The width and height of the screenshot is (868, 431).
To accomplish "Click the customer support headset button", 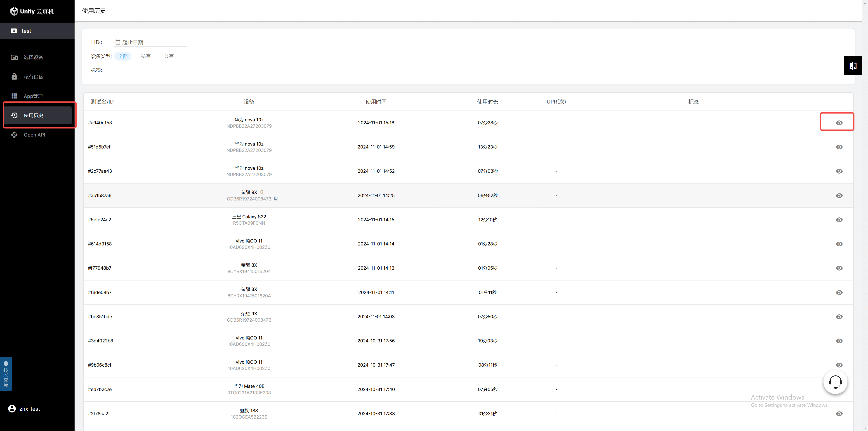I will point(835,382).
